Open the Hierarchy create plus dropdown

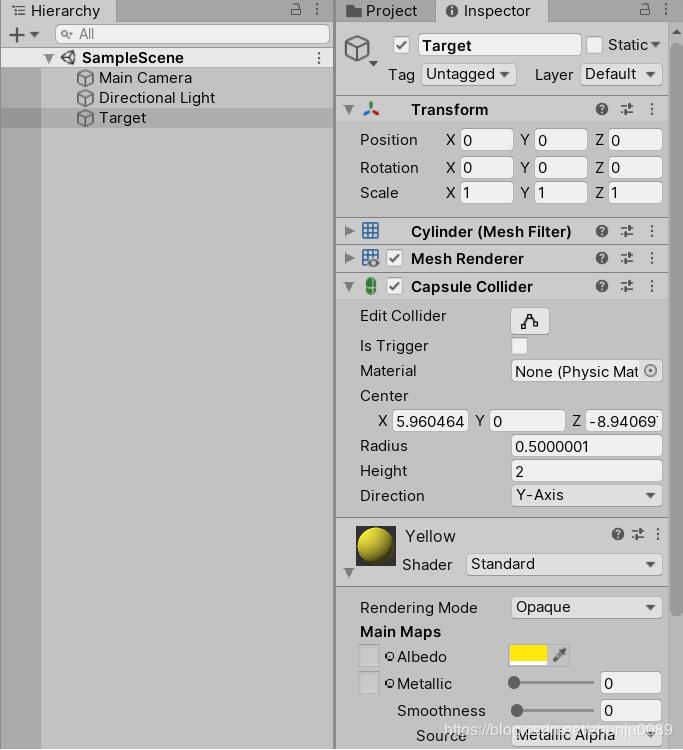click(x=23, y=34)
